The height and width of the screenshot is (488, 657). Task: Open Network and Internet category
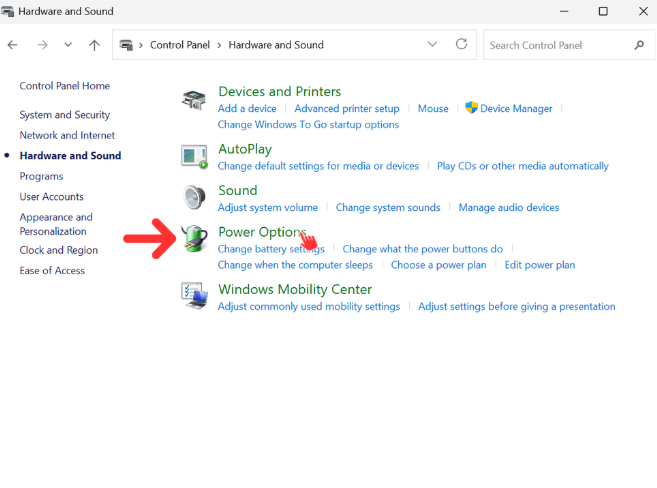[67, 135]
